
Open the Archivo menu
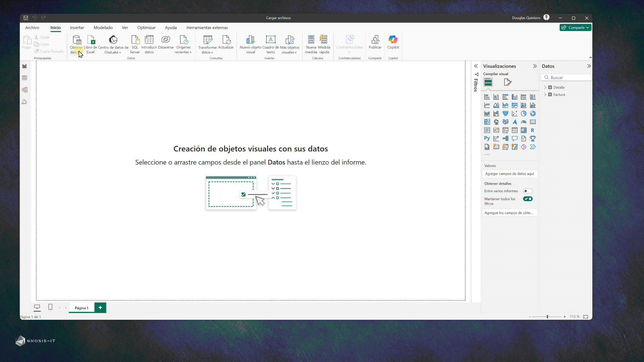click(32, 27)
